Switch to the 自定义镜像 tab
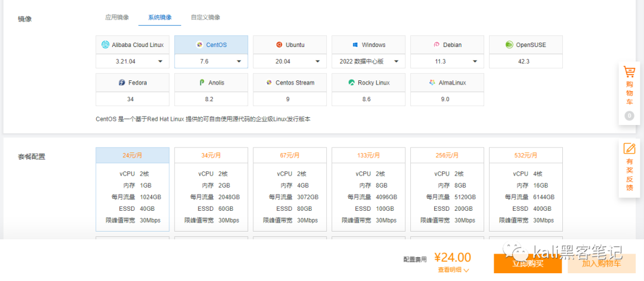644x281 pixels. click(205, 17)
